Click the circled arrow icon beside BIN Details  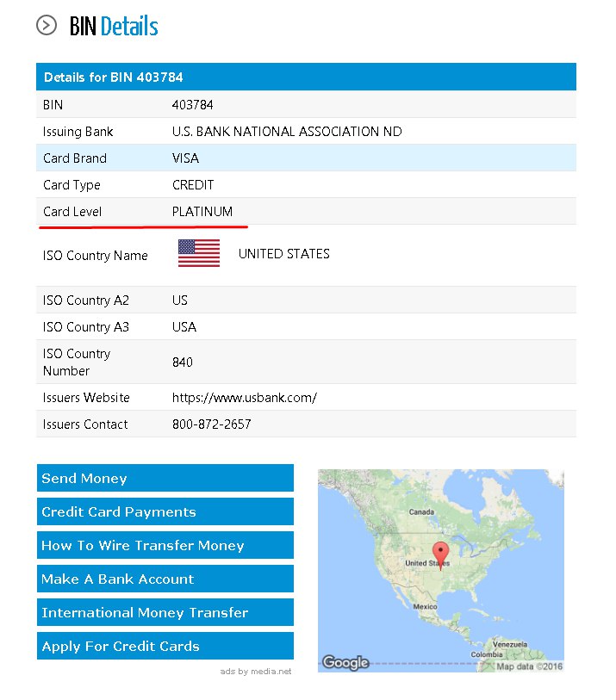tap(47, 26)
